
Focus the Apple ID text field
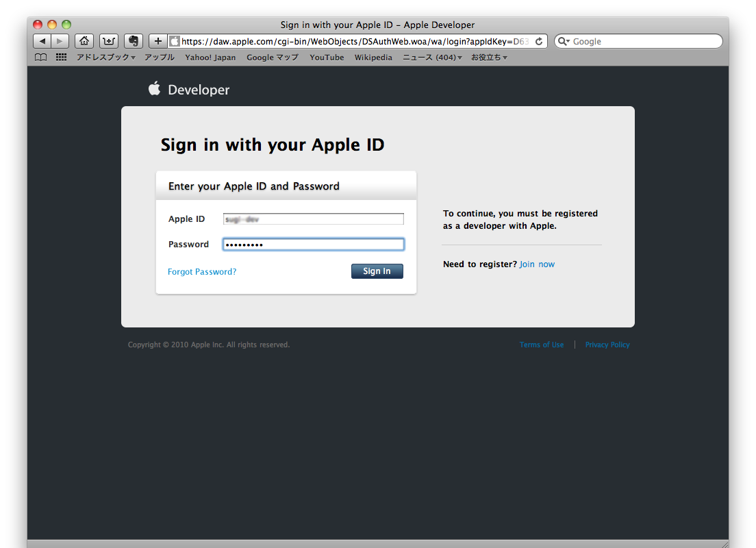[x=313, y=219]
